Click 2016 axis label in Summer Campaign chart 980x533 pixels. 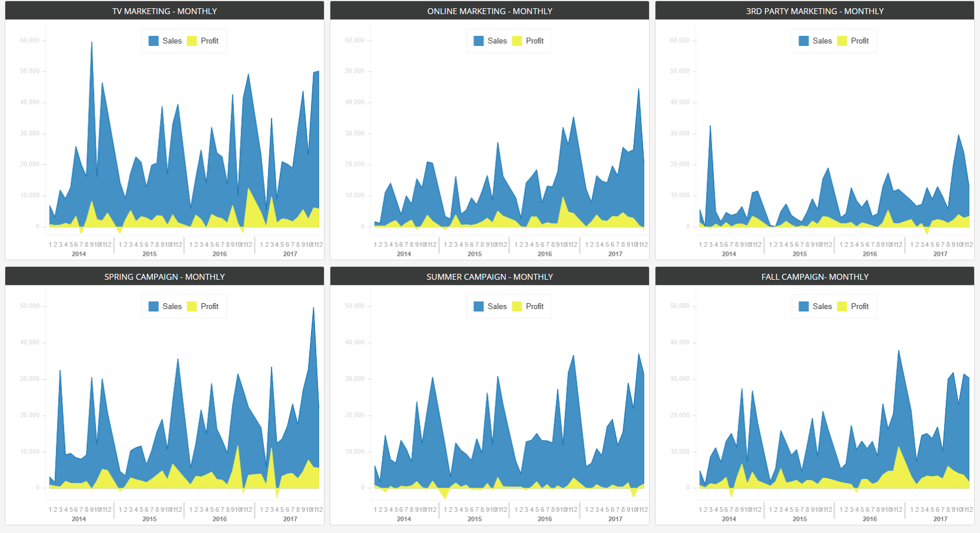(x=545, y=519)
